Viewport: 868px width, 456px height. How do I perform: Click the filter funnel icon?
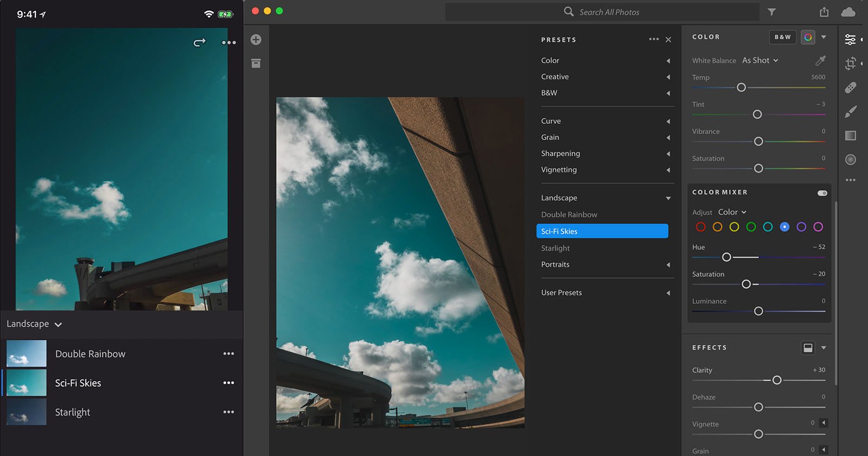(x=771, y=12)
